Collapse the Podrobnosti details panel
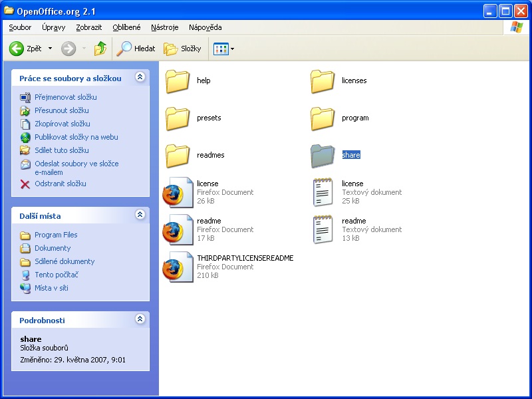 click(140, 320)
